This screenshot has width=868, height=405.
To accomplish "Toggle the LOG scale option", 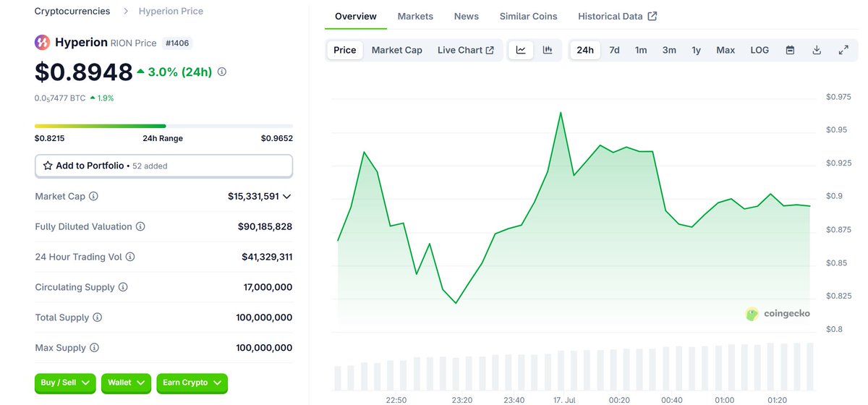I will click(759, 50).
